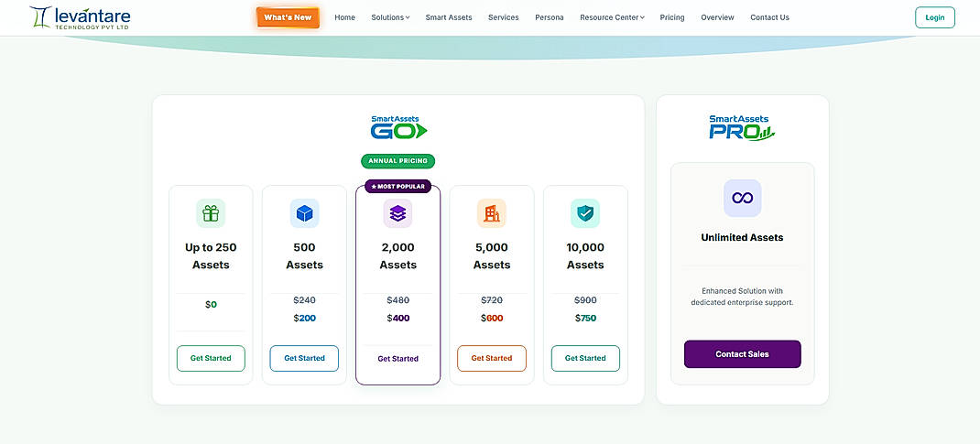The height and width of the screenshot is (444, 980).
Task: Click the $200 discounted price
Action: [x=304, y=318]
